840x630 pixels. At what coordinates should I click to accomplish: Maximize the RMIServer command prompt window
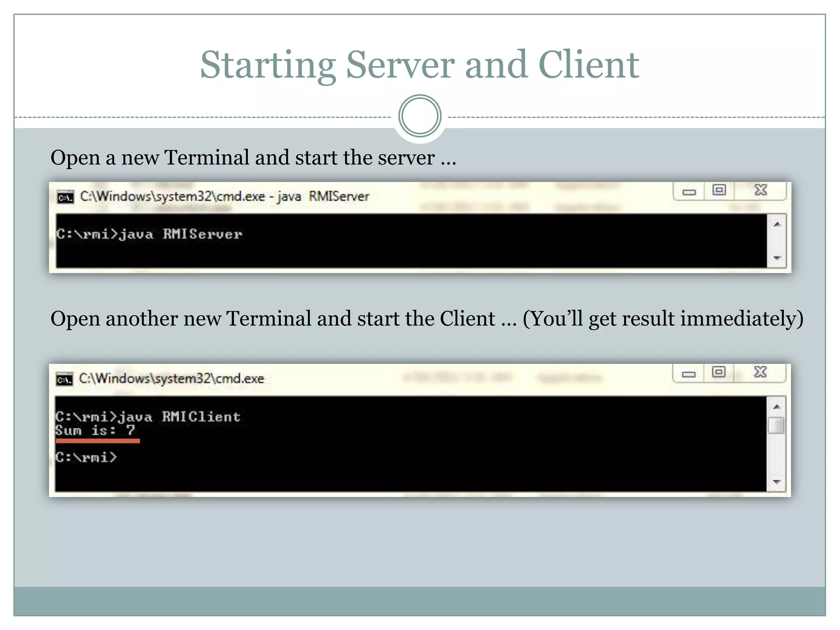[719, 190]
